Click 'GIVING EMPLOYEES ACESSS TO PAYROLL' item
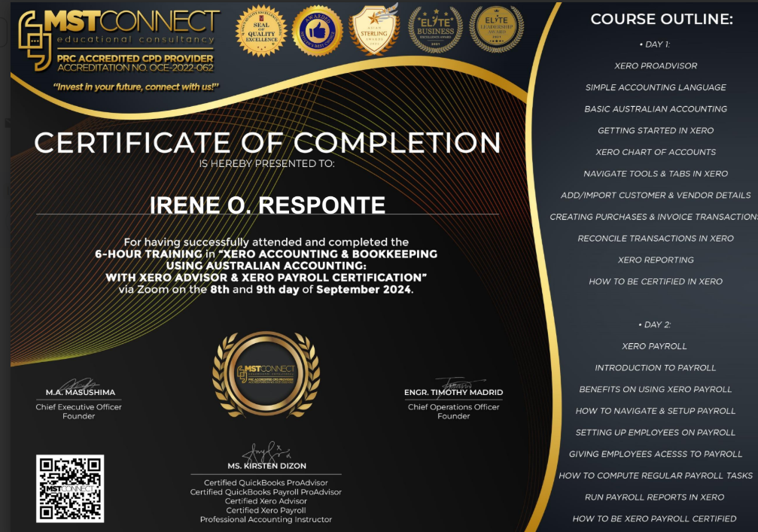This screenshot has height=532, width=758. pyautogui.click(x=655, y=454)
